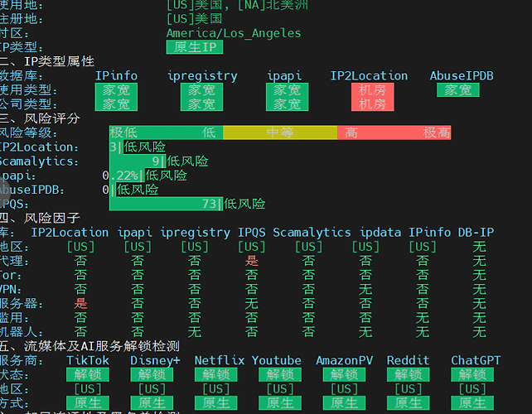Screen dimensions: 532x414
Task: Click the 原生 method badge under Disney+
Action: [152, 403]
